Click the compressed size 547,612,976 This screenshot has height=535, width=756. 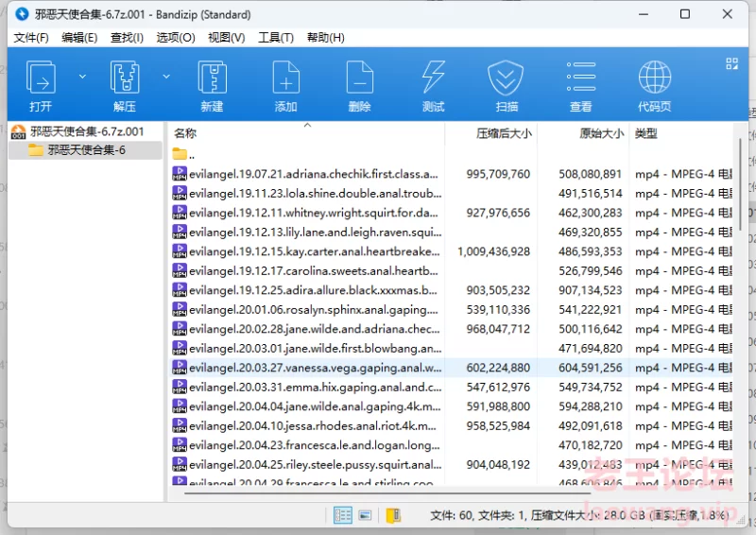click(498, 387)
